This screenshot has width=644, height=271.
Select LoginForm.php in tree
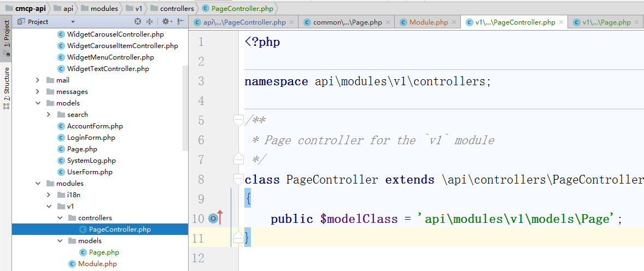[86, 138]
